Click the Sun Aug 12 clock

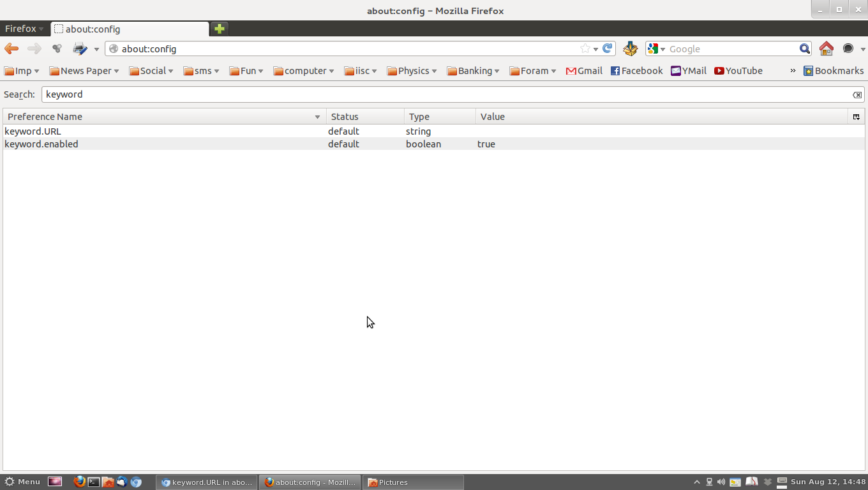828,482
